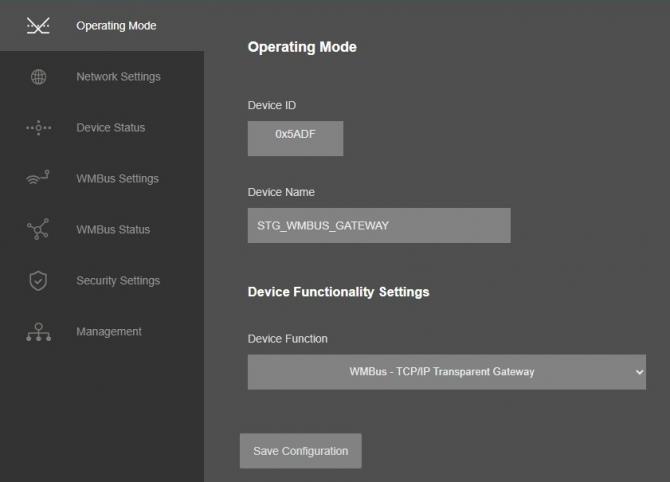Click the Device Functionality Settings heading
Image resolution: width=670 pixels, height=482 pixels.
[x=338, y=292]
